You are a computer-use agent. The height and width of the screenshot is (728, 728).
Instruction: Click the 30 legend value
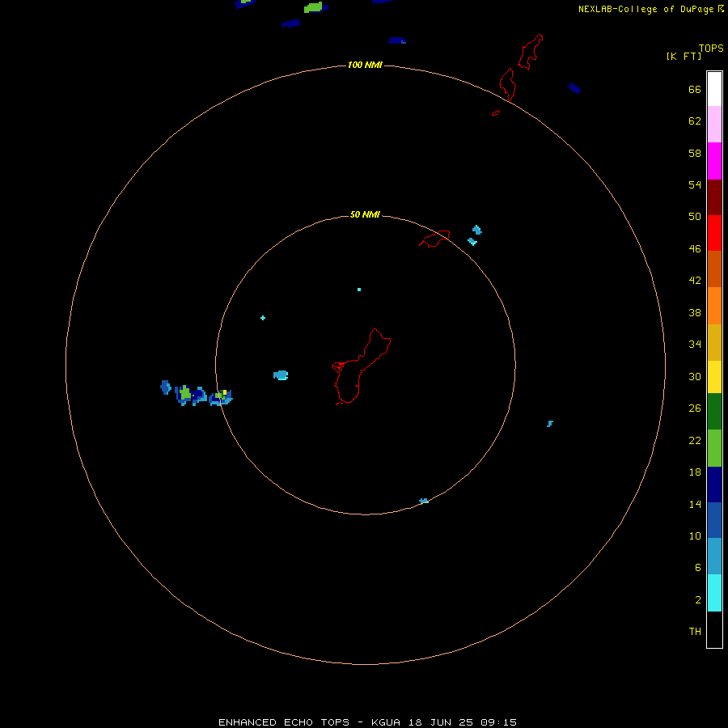click(x=695, y=376)
